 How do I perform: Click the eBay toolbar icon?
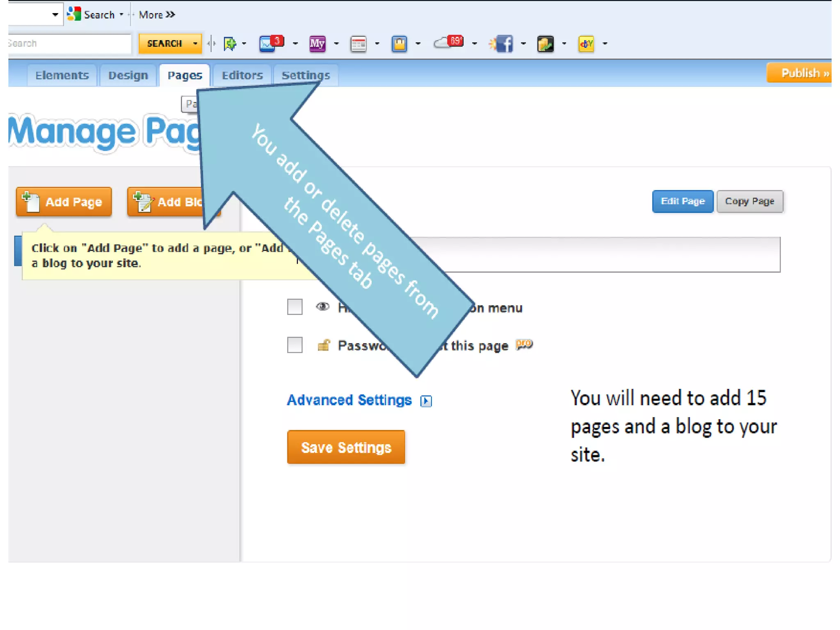point(586,43)
